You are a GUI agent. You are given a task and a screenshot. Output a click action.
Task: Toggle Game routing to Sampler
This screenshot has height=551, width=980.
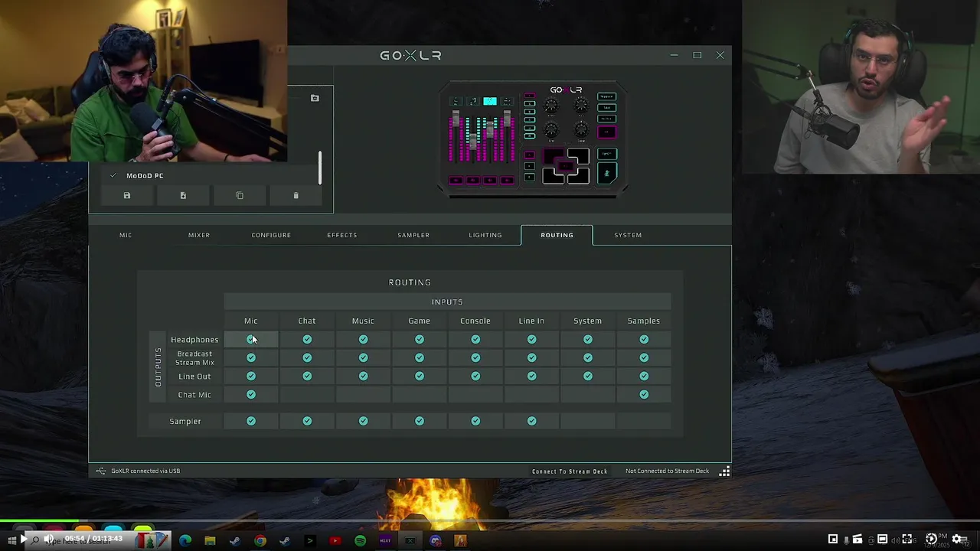420,421
